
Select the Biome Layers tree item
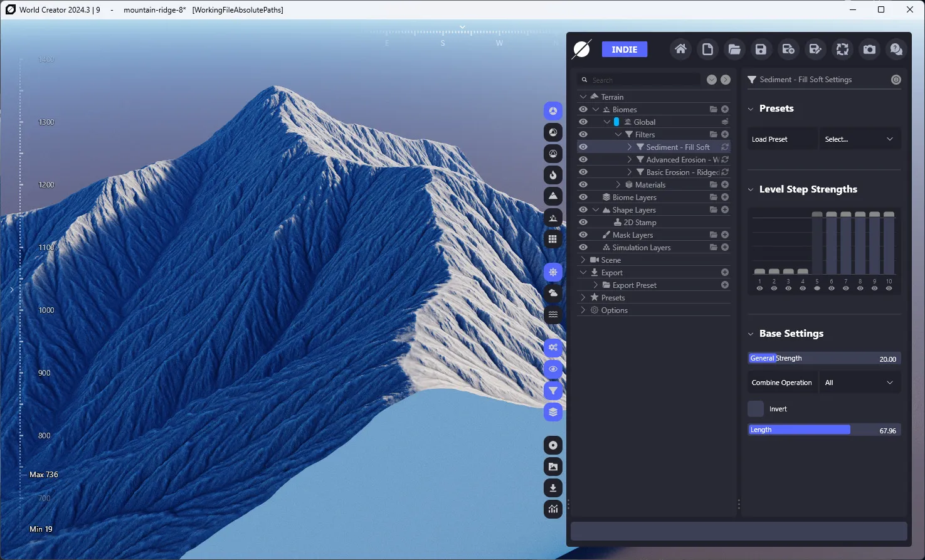pos(634,197)
